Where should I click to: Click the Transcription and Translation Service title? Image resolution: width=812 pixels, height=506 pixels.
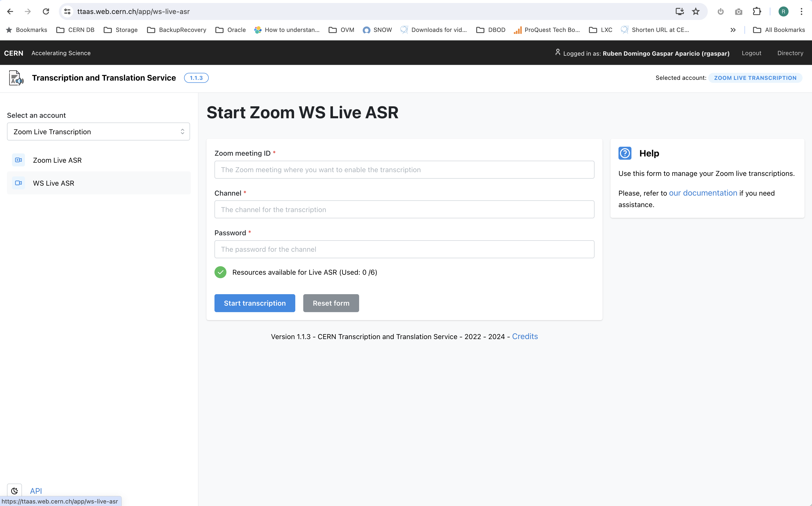[x=104, y=78]
